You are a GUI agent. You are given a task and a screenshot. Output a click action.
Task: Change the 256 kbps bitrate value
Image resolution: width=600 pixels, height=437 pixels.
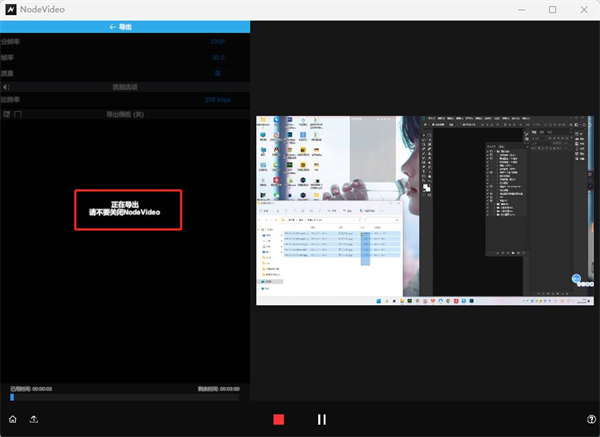[217, 100]
